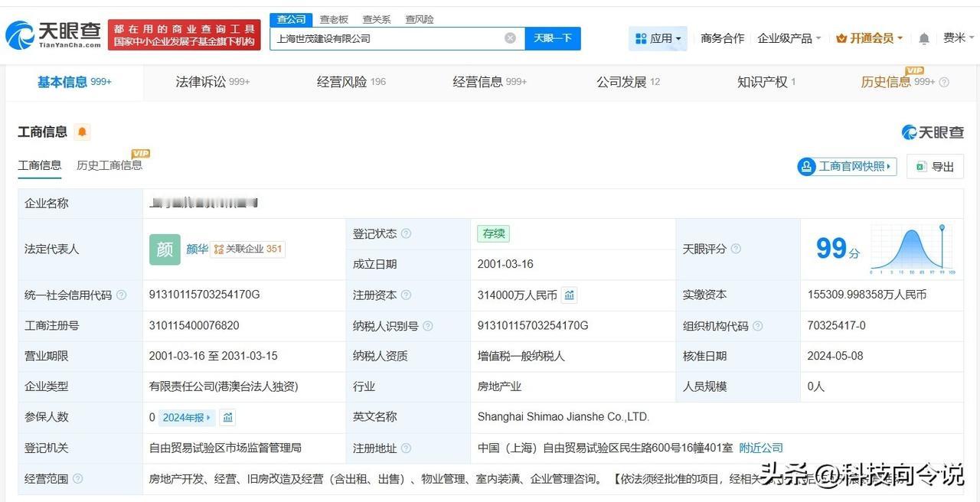Image resolution: width=980 pixels, height=502 pixels.
Task: Click the 导出 export button
Action: click(935, 166)
